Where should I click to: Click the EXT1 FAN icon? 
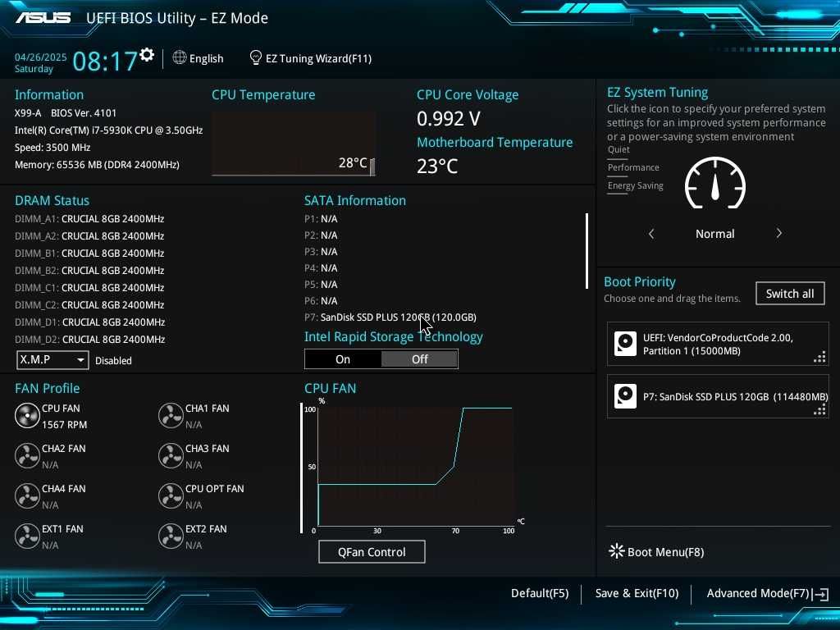(27, 536)
